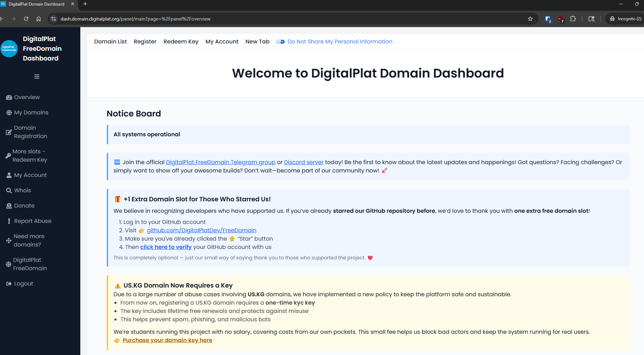Open the Domain List top menu item
Screen dimensions: 644x355
tap(110, 42)
